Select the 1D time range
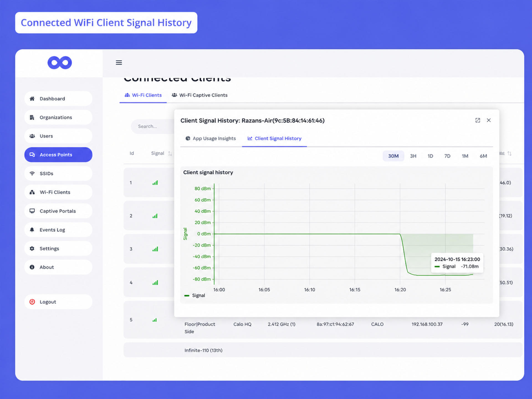532x399 pixels. point(430,156)
